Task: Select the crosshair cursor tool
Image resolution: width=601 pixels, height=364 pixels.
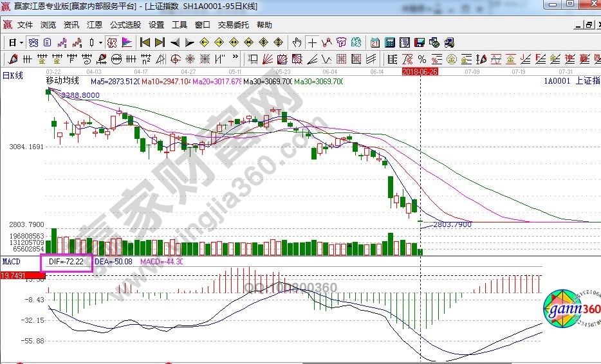Action: [x=312, y=42]
